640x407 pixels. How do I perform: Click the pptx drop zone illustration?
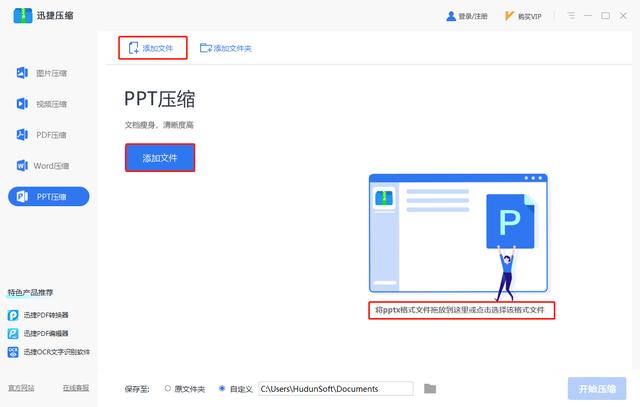(x=458, y=234)
